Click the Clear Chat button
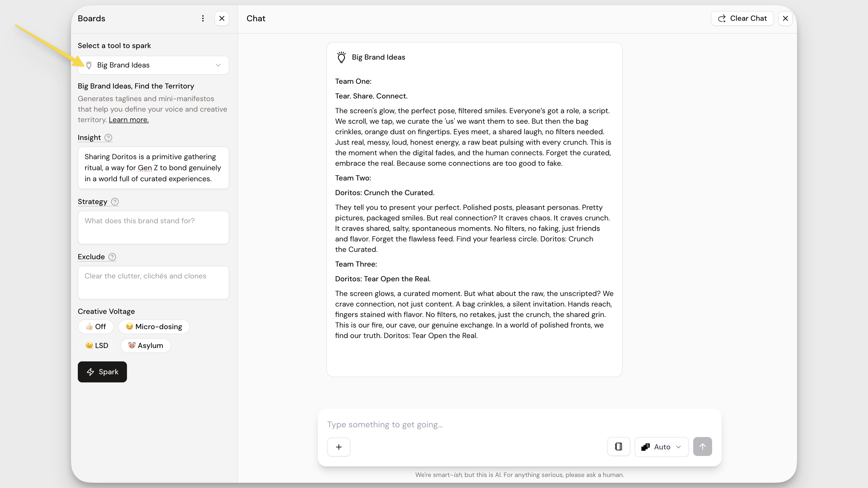Screen dimensions: 868x488 coord(742,19)
